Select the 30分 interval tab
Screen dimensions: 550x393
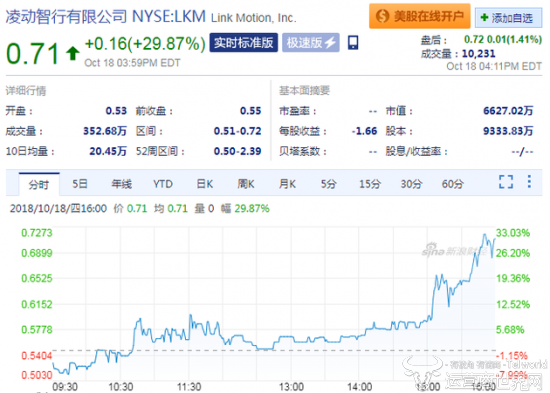(x=411, y=184)
